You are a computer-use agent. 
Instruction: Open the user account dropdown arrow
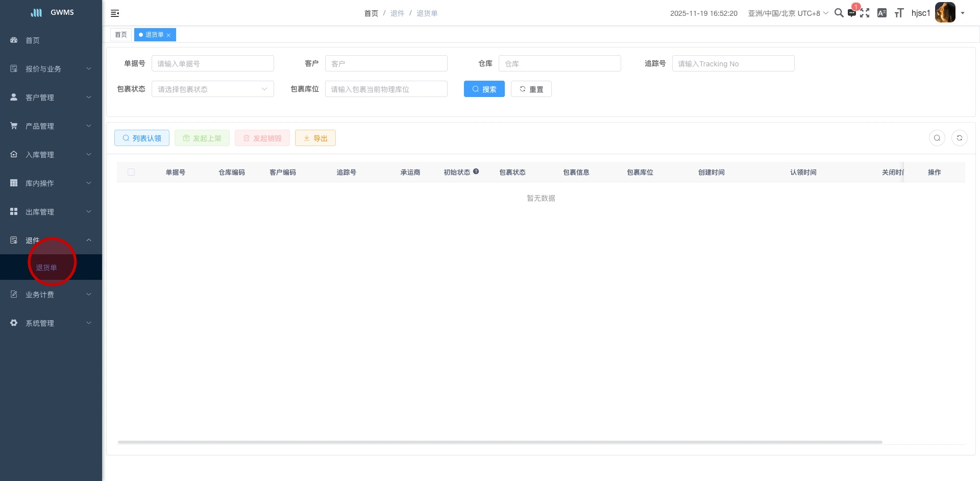click(963, 13)
